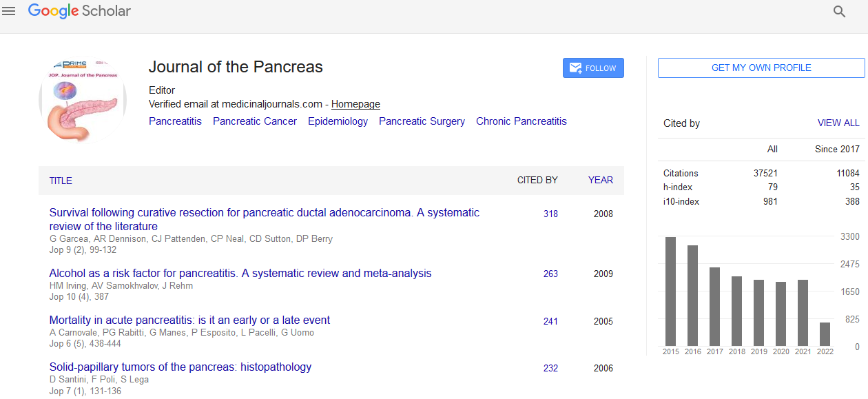Screen dimensions: 868x399
Task: Click the Google Scholar logo
Action: click(79, 11)
